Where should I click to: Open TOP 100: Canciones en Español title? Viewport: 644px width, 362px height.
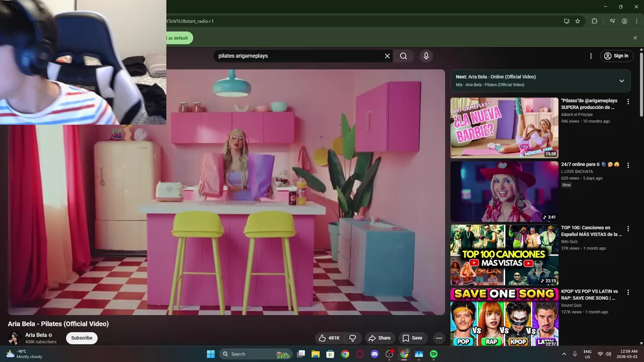click(591, 231)
